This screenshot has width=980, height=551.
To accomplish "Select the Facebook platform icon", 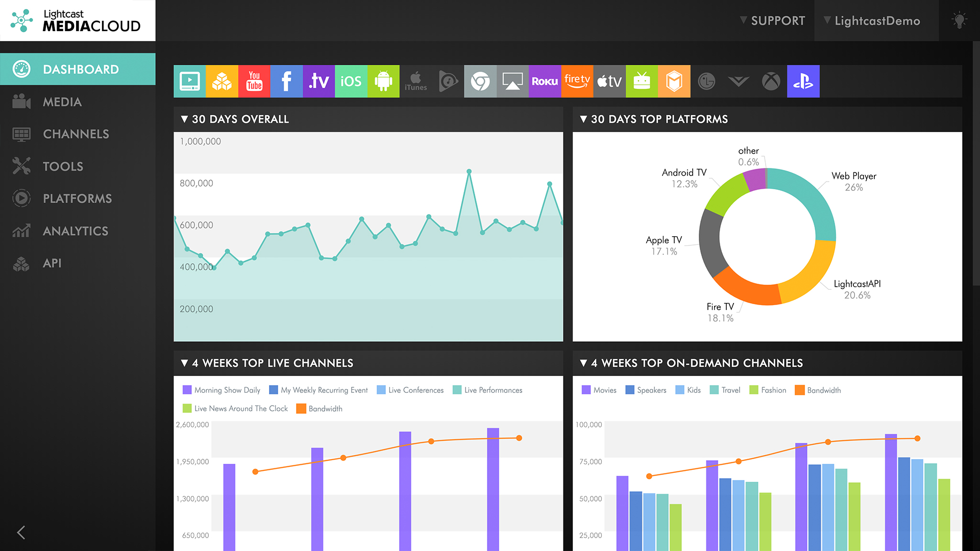I will point(286,81).
